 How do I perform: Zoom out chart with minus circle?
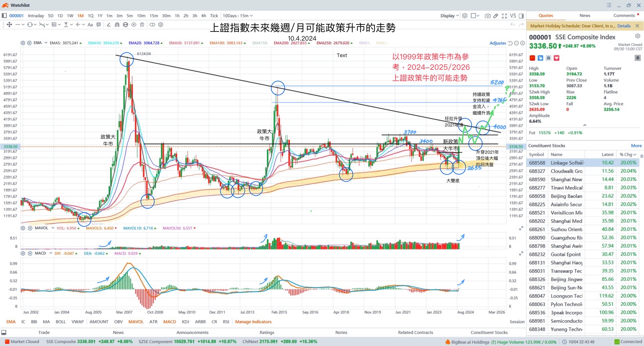point(517,43)
